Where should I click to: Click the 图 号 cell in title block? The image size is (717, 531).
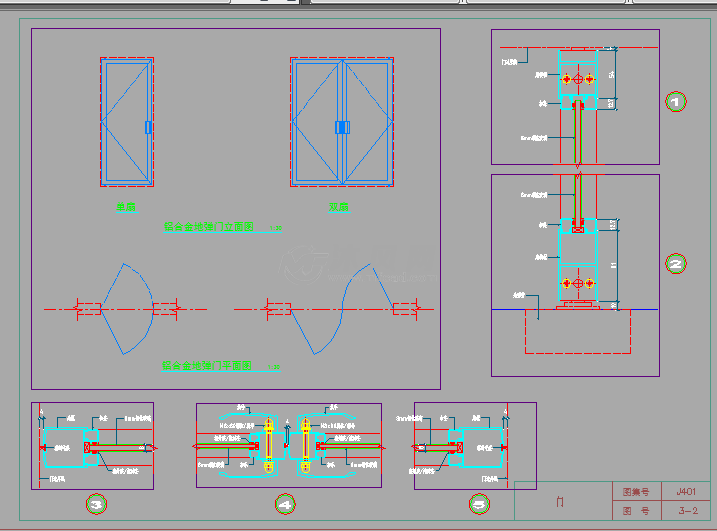point(636,511)
